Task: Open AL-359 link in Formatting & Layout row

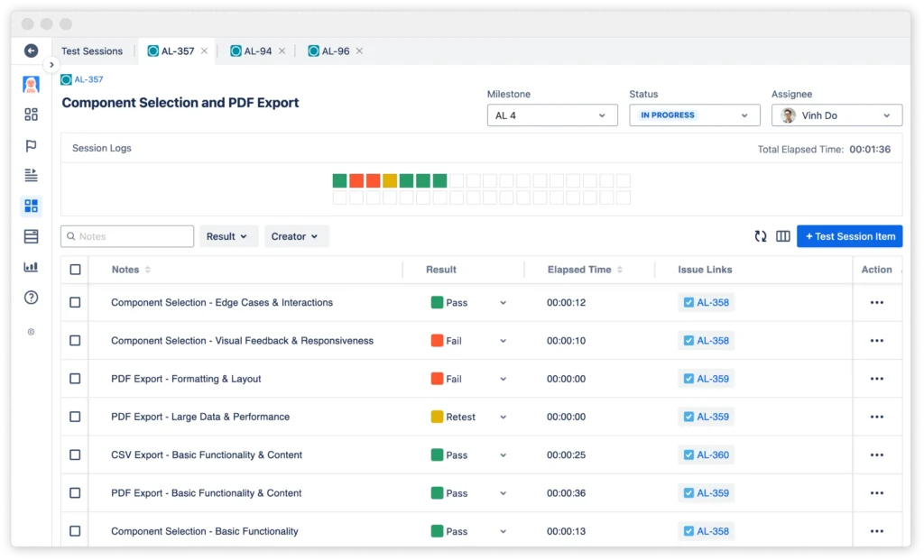Action: [706, 379]
